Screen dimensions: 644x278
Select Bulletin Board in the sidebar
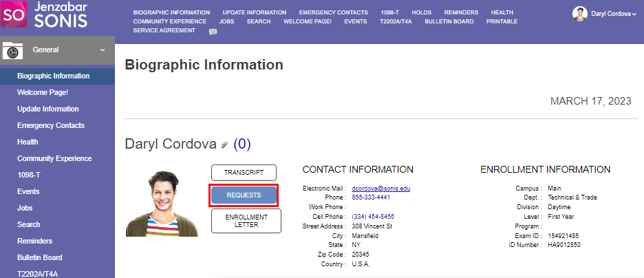tap(40, 257)
